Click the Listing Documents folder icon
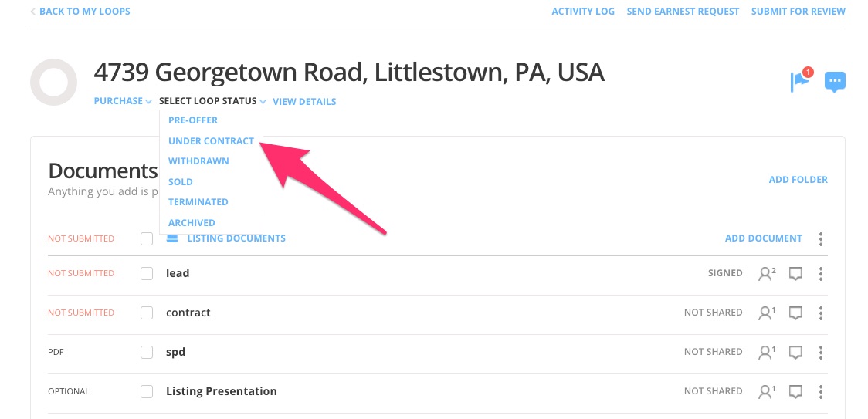Viewport: 868px width, 419px height. pyautogui.click(x=174, y=238)
